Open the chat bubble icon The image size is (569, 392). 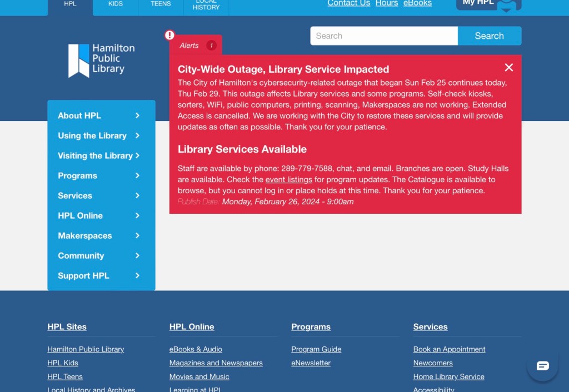(x=542, y=365)
